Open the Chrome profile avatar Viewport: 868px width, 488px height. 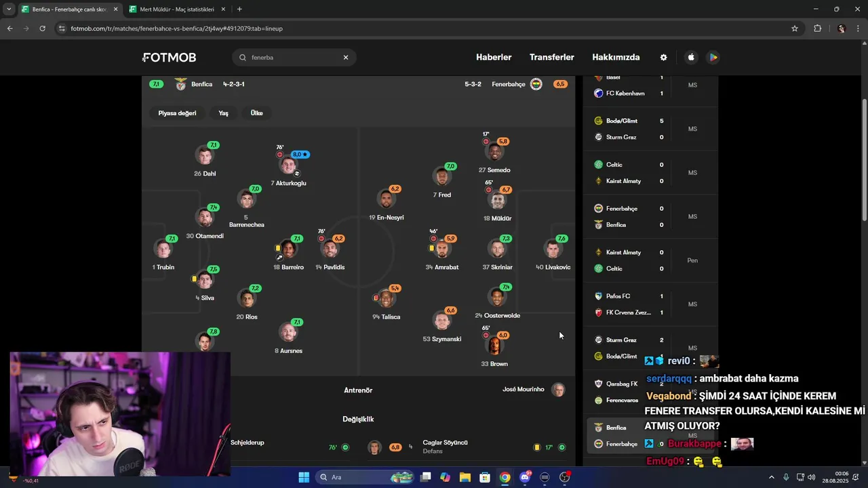pyautogui.click(x=842, y=28)
